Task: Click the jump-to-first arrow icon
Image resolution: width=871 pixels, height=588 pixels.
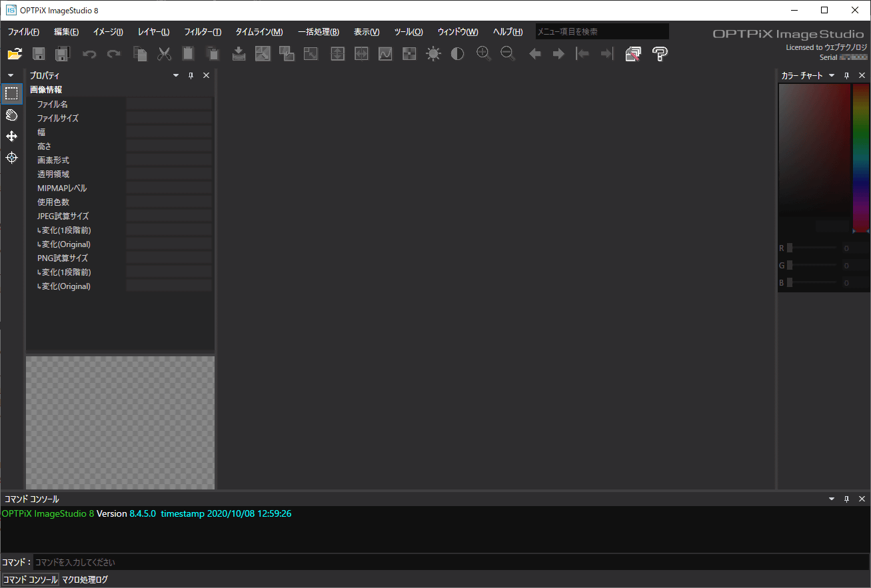Action: click(x=583, y=54)
